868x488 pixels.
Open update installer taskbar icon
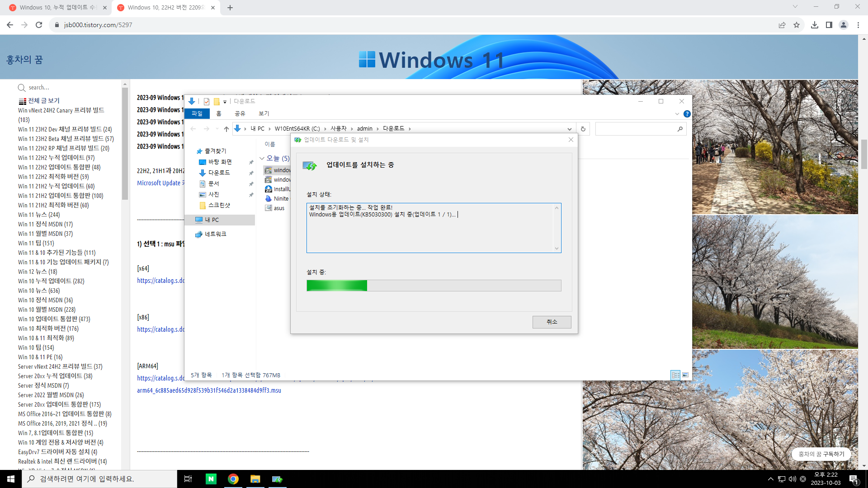tap(277, 479)
